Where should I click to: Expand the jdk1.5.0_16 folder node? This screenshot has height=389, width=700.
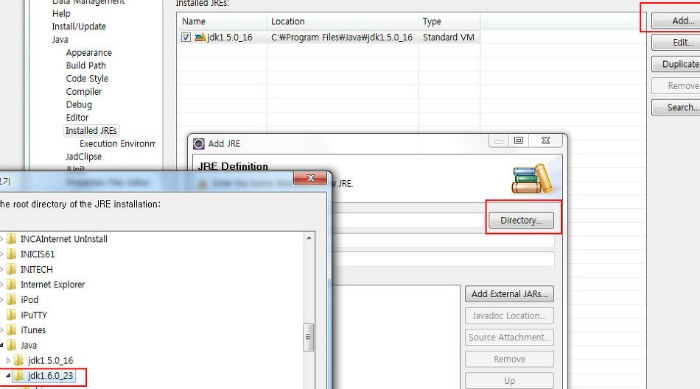tap(8, 360)
